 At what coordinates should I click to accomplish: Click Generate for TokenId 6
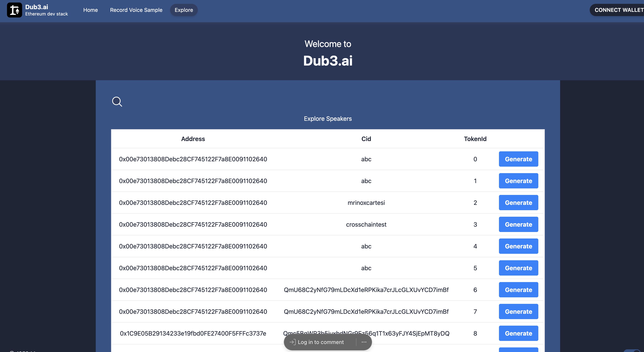(x=518, y=290)
